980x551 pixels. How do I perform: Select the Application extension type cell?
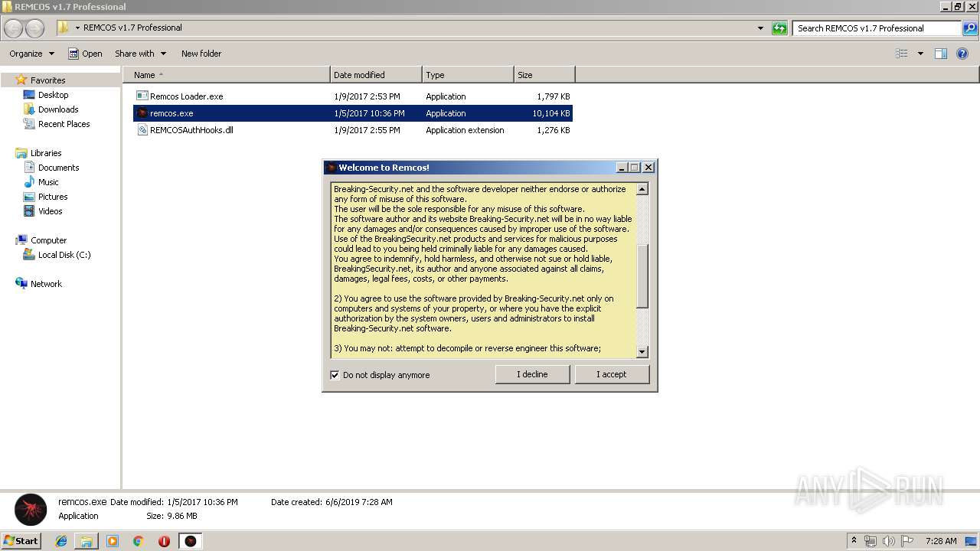[465, 130]
